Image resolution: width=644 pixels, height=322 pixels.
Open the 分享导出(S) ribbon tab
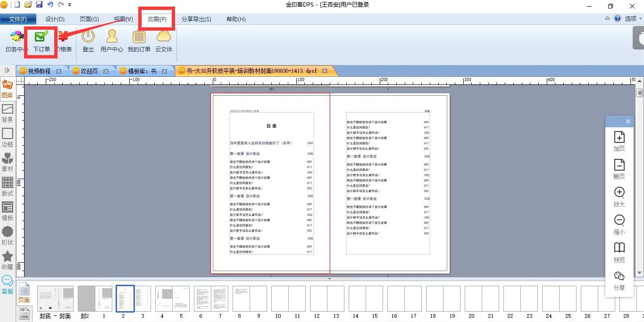[x=196, y=19]
